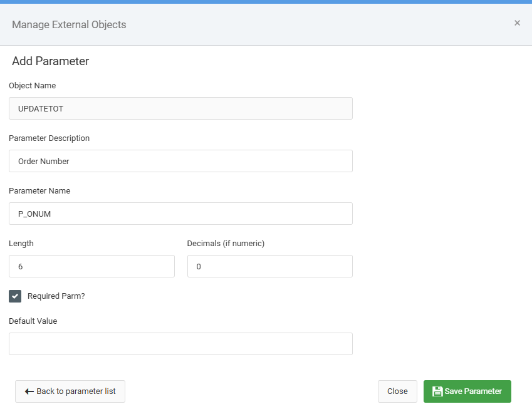Click the empty Default Value field
This screenshot has width=532, height=414.
[180, 344]
